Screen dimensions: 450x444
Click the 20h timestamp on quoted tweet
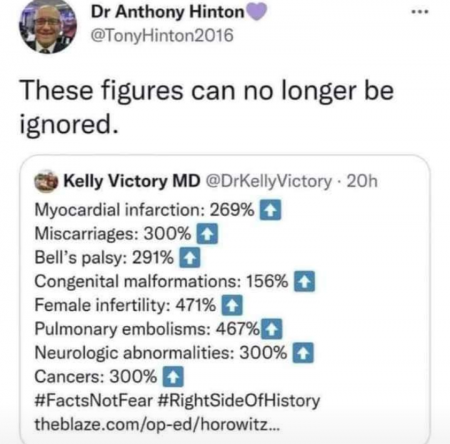(x=362, y=181)
